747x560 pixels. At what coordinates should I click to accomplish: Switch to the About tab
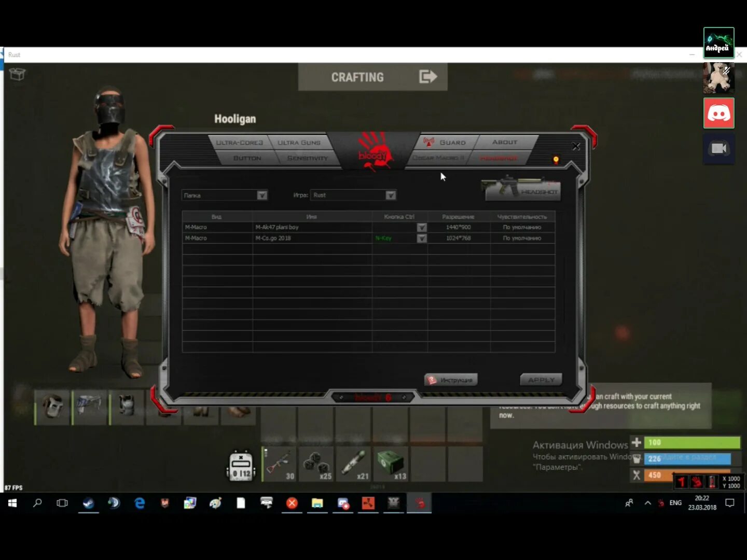[x=505, y=142]
